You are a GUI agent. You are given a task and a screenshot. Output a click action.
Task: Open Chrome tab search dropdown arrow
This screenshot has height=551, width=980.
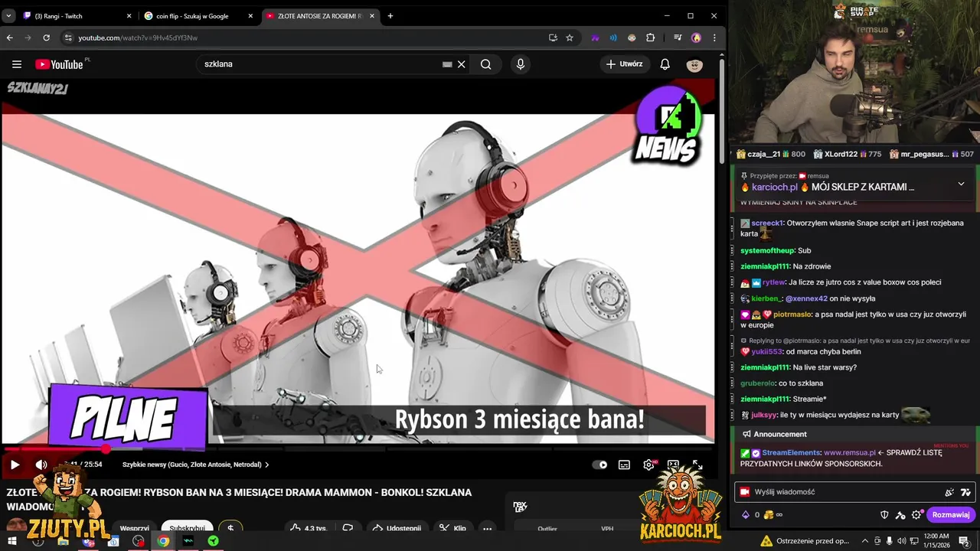pyautogui.click(x=8, y=16)
